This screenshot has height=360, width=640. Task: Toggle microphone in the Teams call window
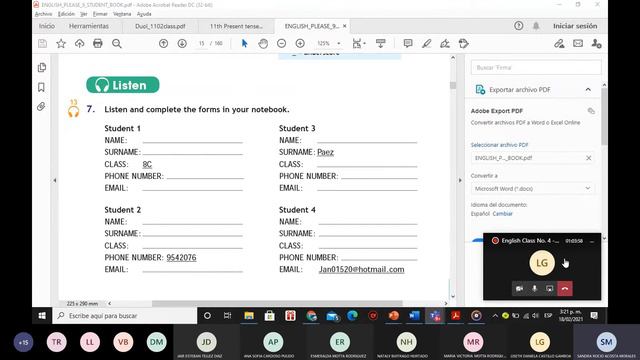pyautogui.click(x=534, y=289)
